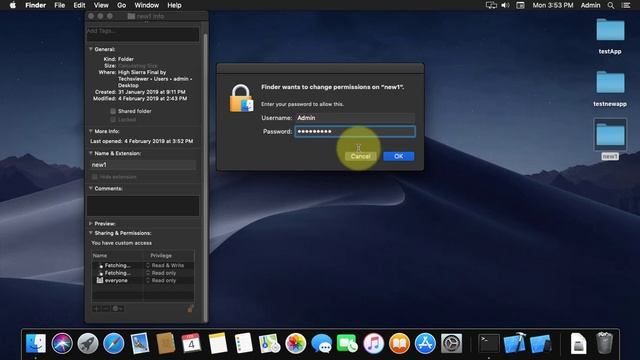The height and width of the screenshot is (360, 640).
Task: Open Terminal icon in Dock
Action: click(489, 343)
